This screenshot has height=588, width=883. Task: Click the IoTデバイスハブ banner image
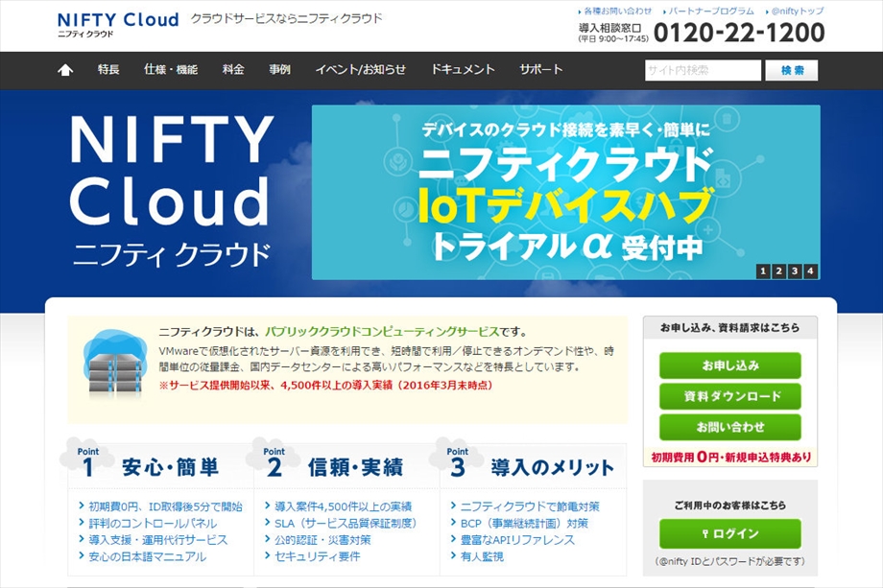point(566,192)
